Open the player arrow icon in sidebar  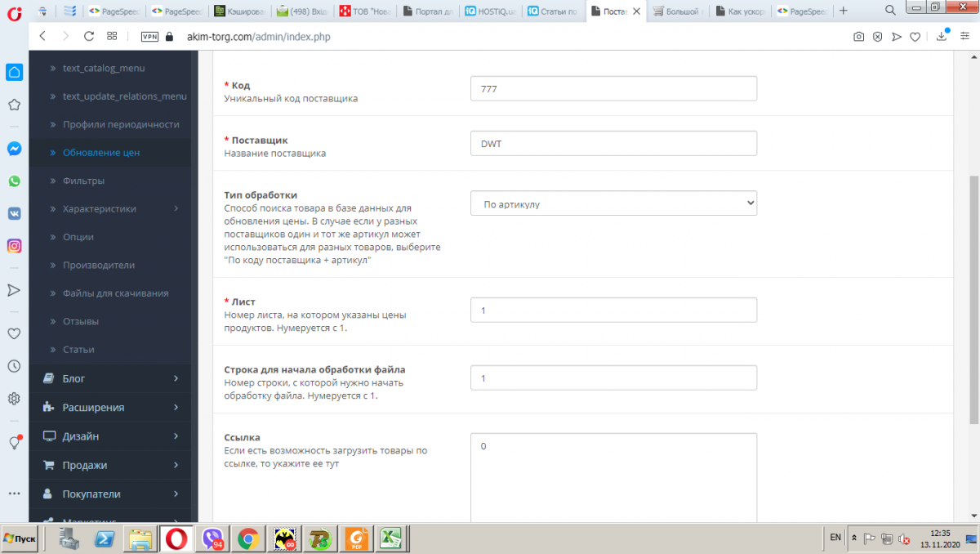[14, 290]
